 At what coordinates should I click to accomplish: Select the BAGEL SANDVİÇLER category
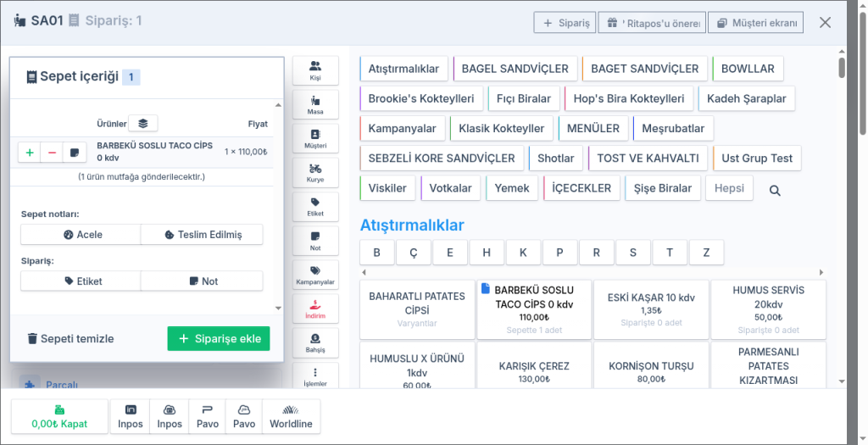tap(515, 69)
